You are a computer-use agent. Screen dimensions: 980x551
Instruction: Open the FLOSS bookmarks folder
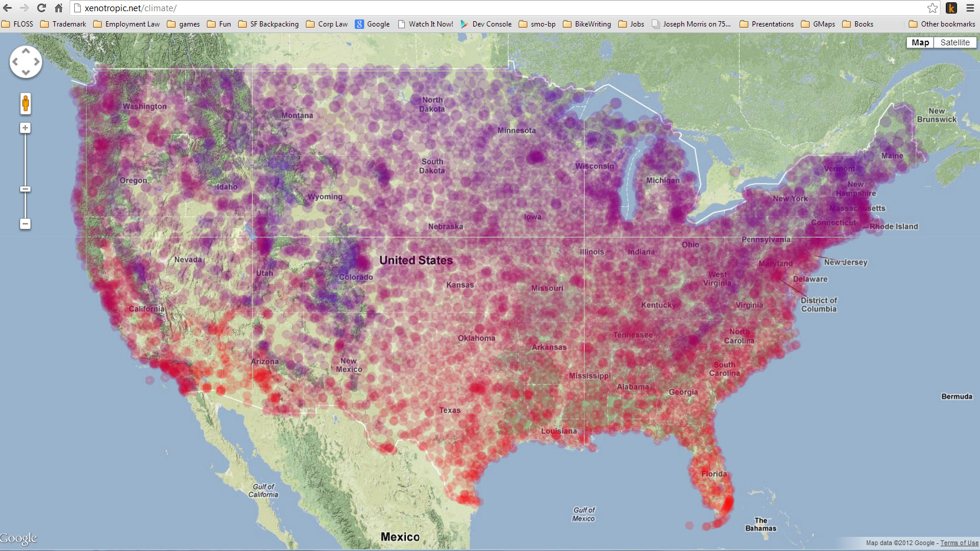(x=18, y=24)
